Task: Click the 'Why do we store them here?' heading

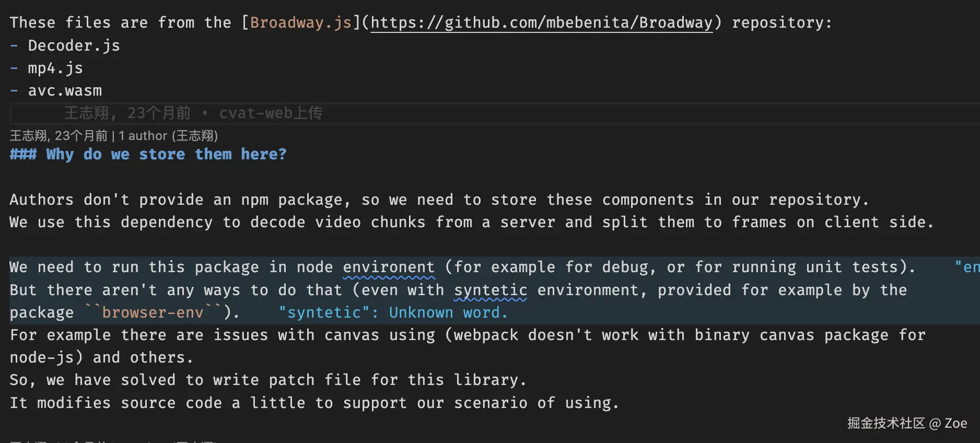Action: pyautogui.click(x=166, y=154)
